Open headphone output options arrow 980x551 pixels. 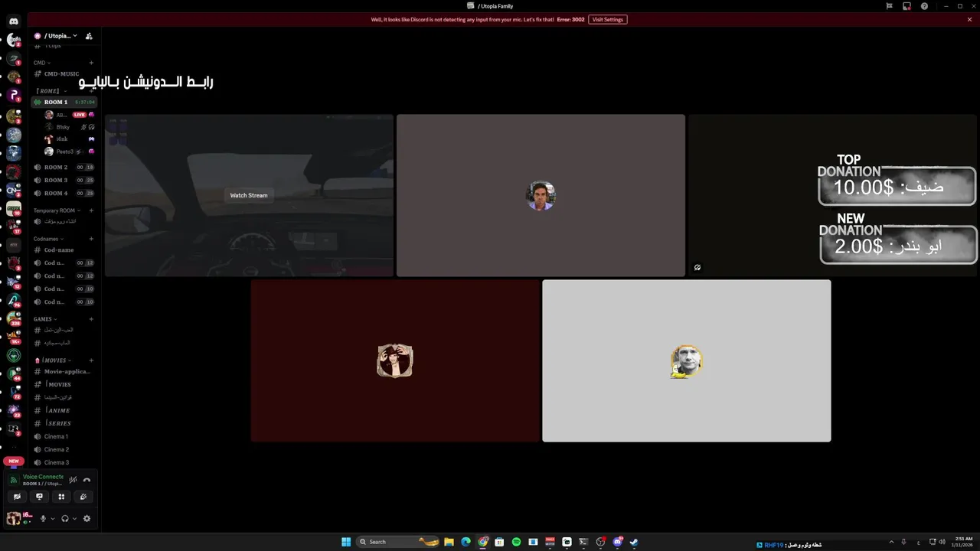coord(74,519)
